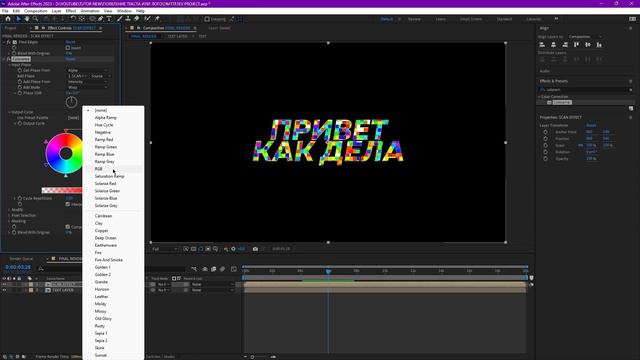Screen dimensions: 640x360
Task: Reset the Find Edges effect
Action: click(70, 42)
